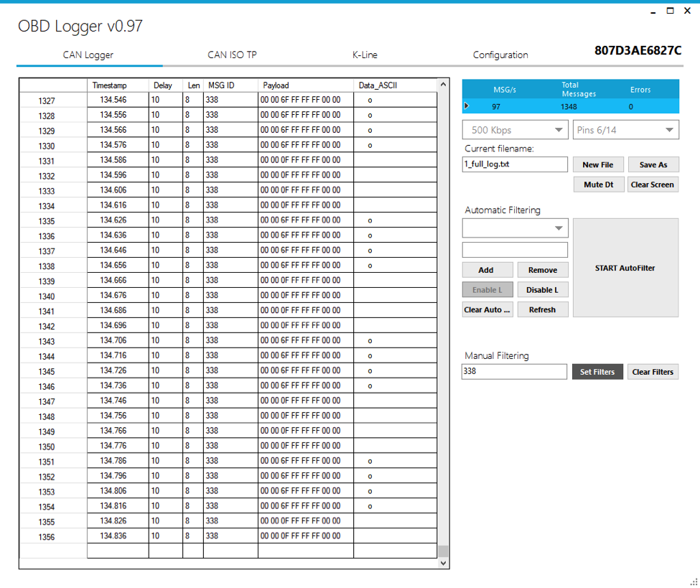
Task: Click the Save As button
Action: [653, 164]
